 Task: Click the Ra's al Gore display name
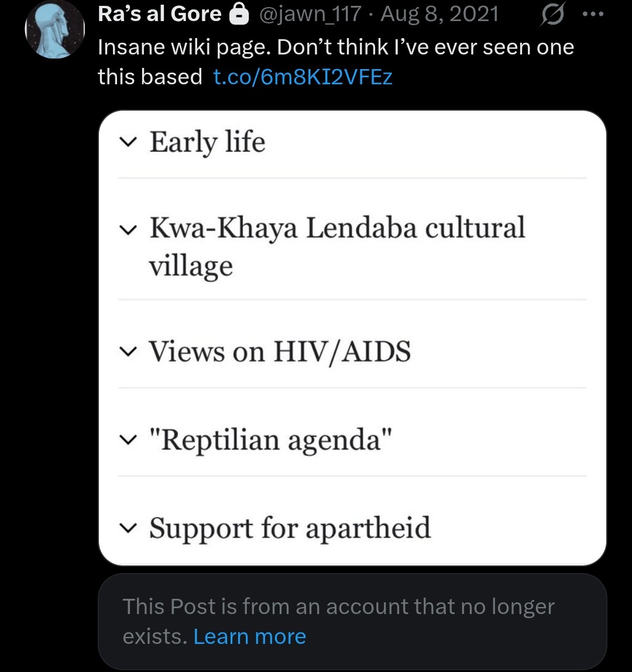(x=159, y=13)
